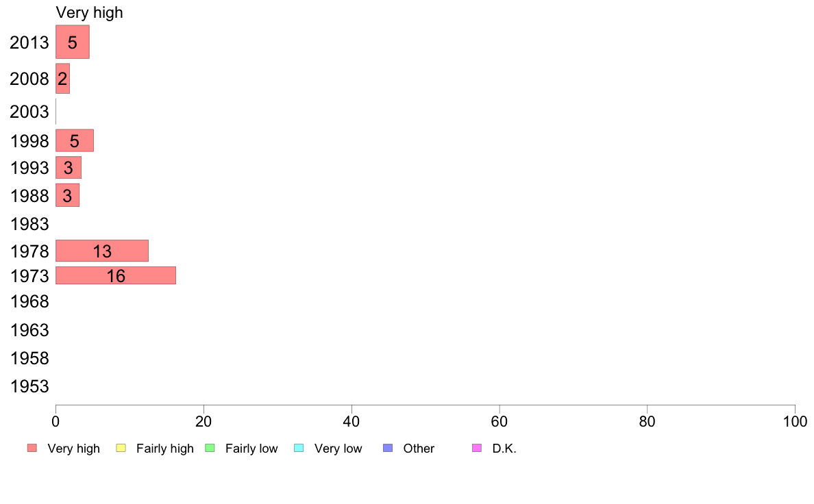Click the cyan Very low legend swatch
The height and width of the screenshot is (504, 814).
point(299,448)
